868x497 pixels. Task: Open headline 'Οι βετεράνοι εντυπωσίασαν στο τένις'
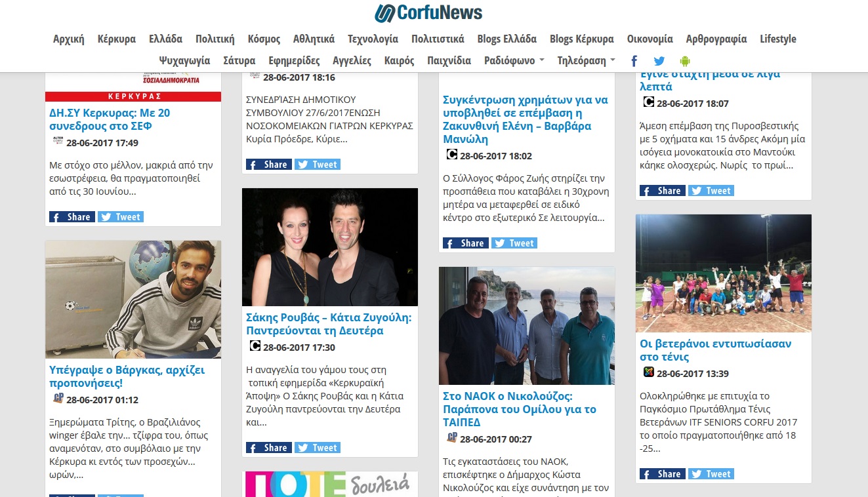[716, 350]
